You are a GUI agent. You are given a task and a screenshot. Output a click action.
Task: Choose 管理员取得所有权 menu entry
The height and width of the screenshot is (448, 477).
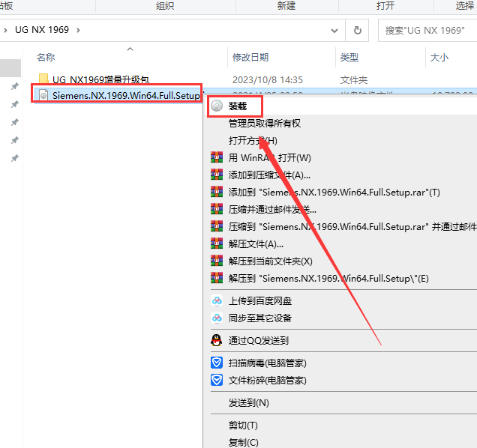tap(264, 124)
